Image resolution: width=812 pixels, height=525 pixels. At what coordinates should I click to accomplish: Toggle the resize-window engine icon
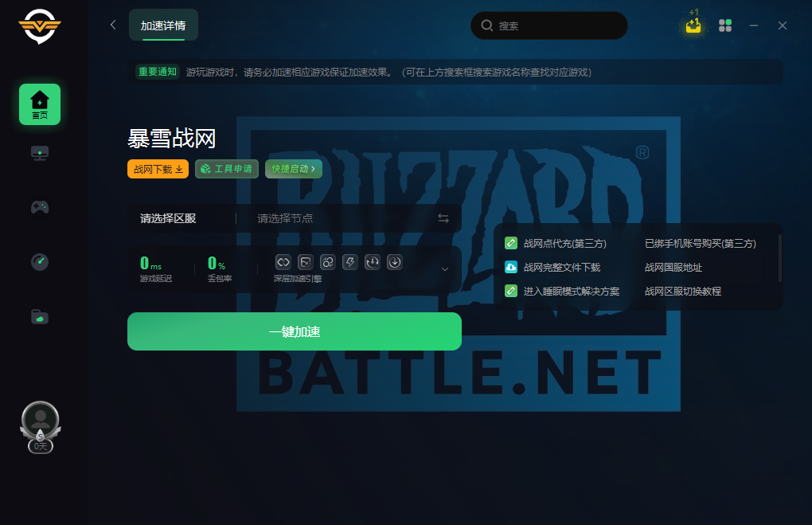pos(306,262)
